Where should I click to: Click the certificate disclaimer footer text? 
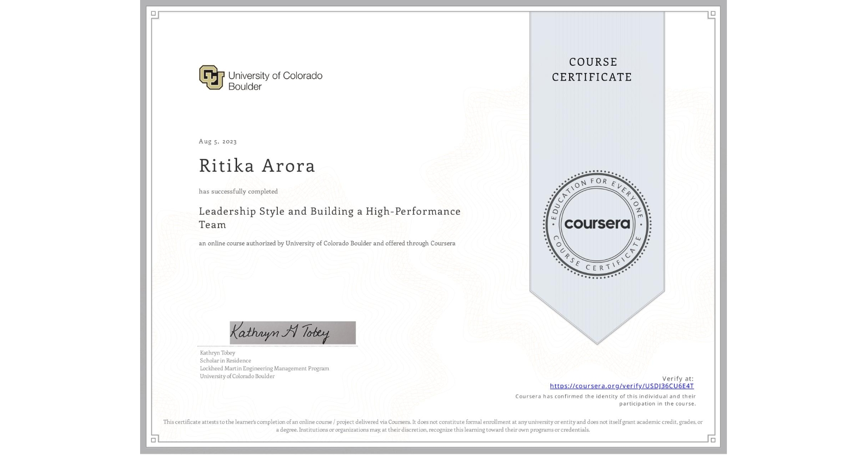tap(433, 426)
